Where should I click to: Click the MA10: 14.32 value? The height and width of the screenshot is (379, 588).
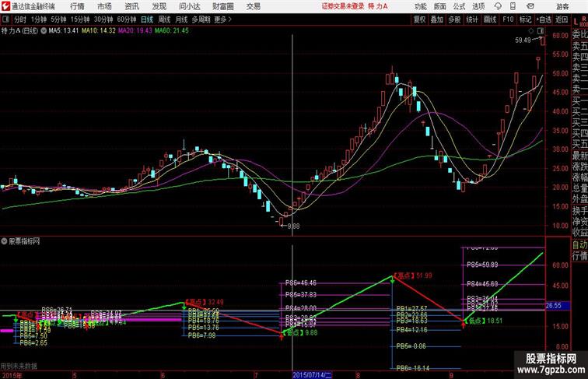(99, 31)
